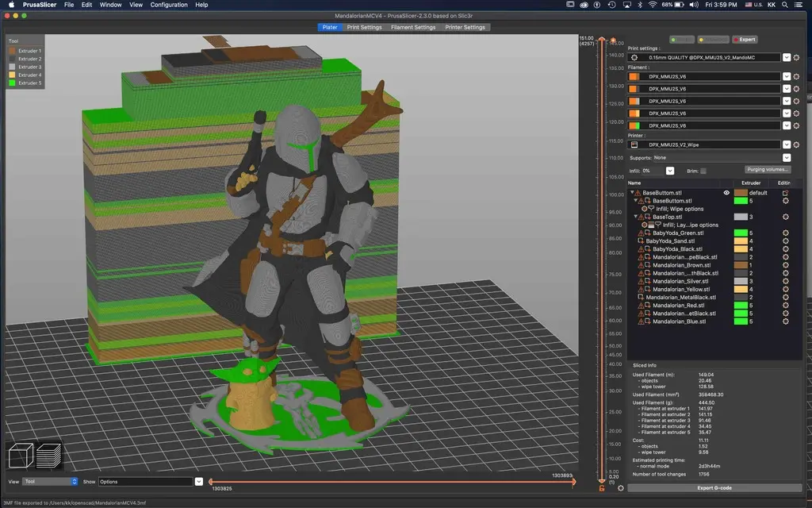
Task: Open the Configuration menu
Action: click(x=169, y=5)
